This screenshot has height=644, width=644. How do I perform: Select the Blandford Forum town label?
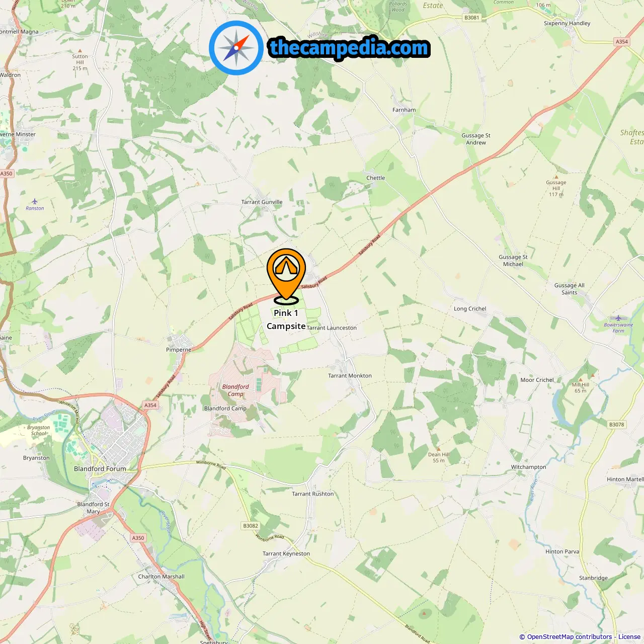(x=100, y=468)
